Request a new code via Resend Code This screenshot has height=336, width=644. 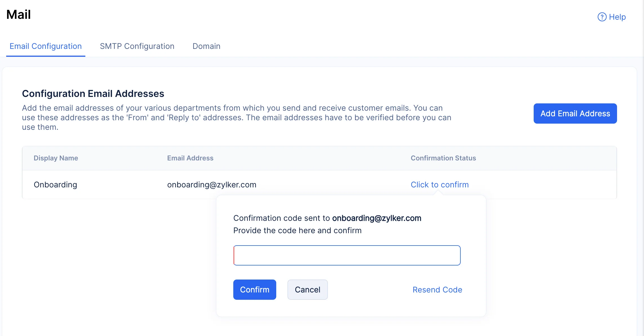tap(437, 290)
